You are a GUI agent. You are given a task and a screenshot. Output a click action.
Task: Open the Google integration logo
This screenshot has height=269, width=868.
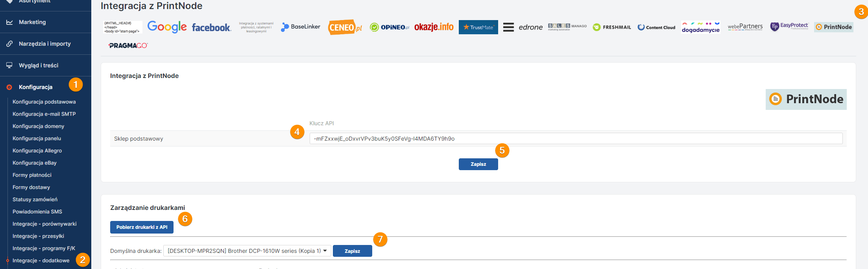tap(167, 27)
